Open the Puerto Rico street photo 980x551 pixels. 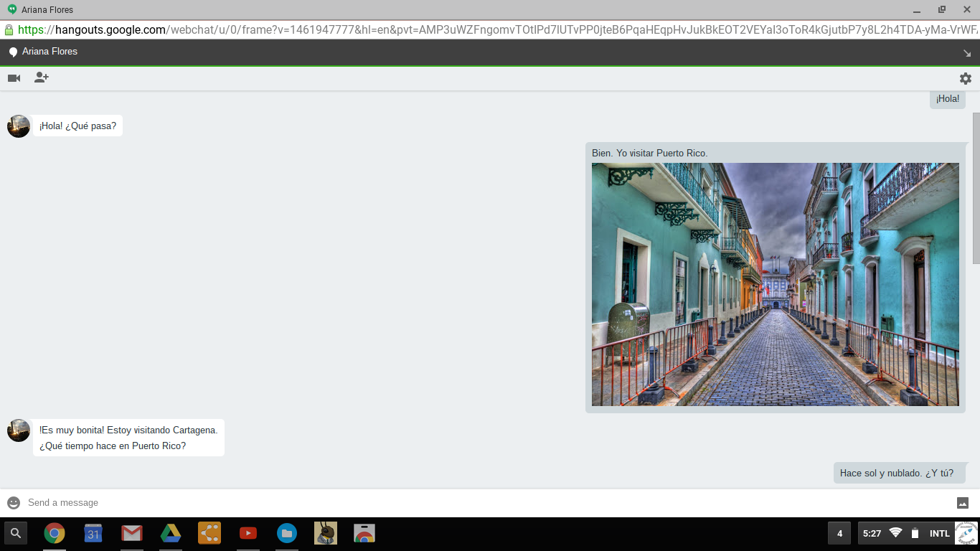(775, 284)
